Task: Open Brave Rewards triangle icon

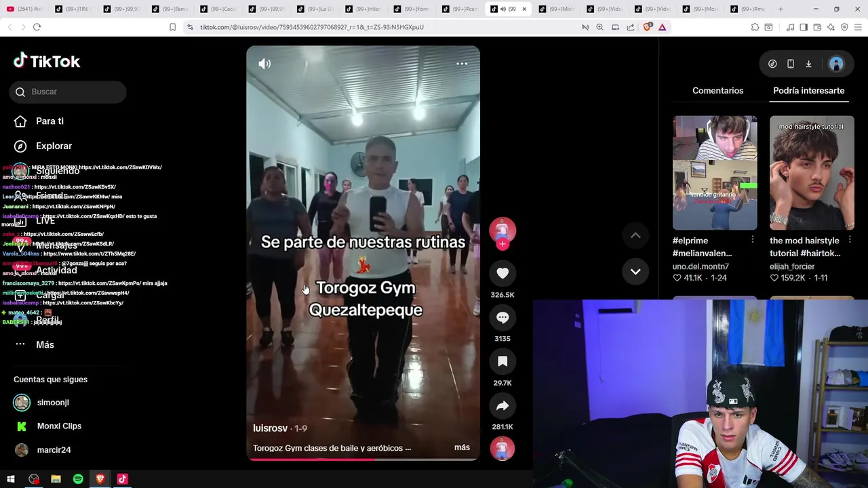Action: [663, 27]
